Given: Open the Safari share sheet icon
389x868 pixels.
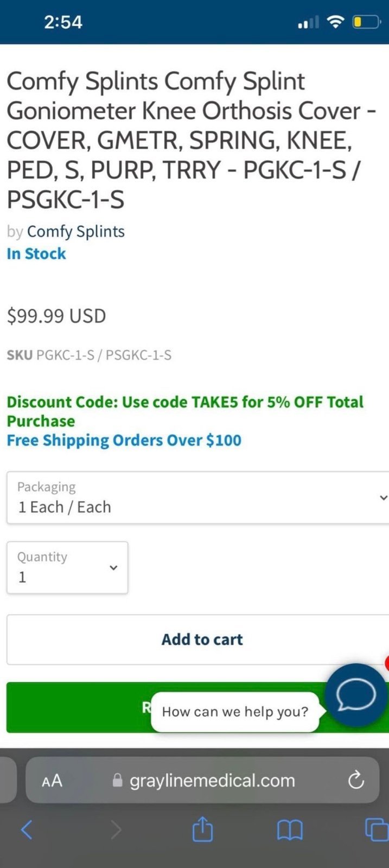Looking at the screenshot, I should click(202, 828).
